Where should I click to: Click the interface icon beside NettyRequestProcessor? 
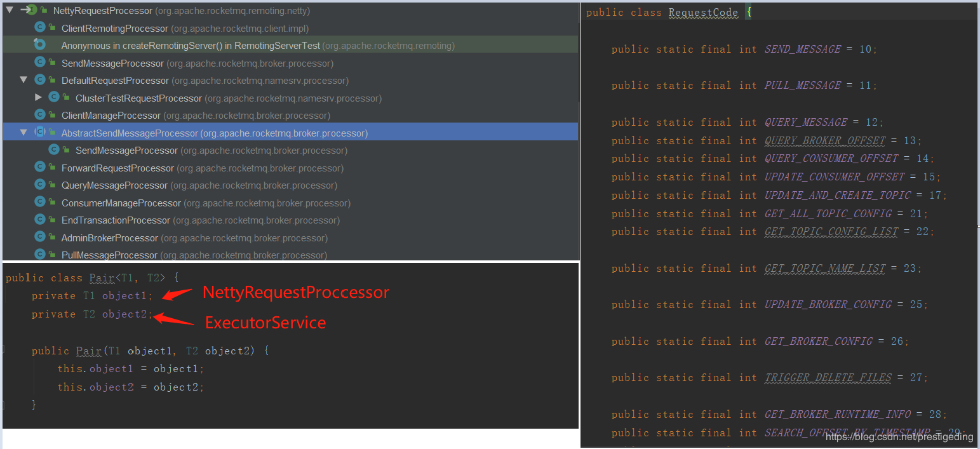tap(30, 10)
